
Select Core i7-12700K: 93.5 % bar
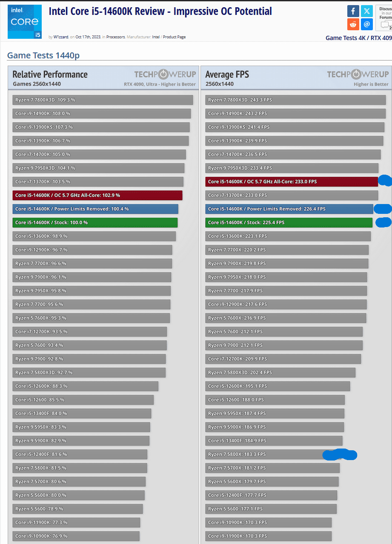90,331
